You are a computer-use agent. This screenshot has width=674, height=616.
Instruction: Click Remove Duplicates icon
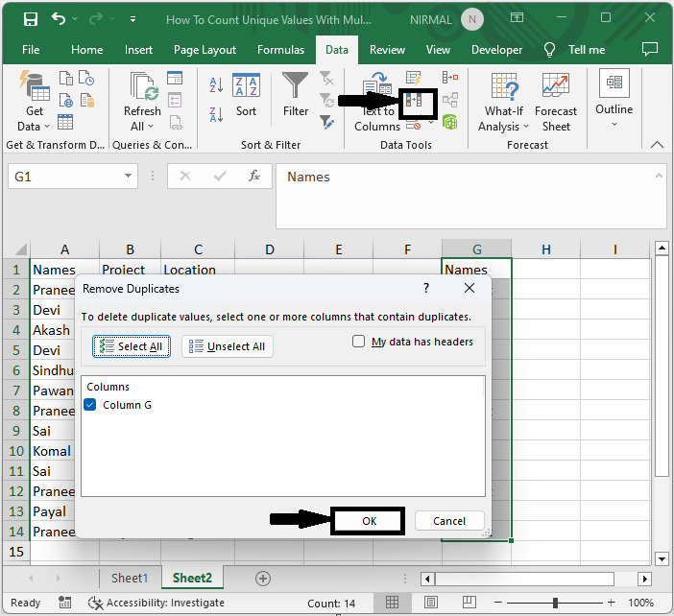(x=414, y=101)
